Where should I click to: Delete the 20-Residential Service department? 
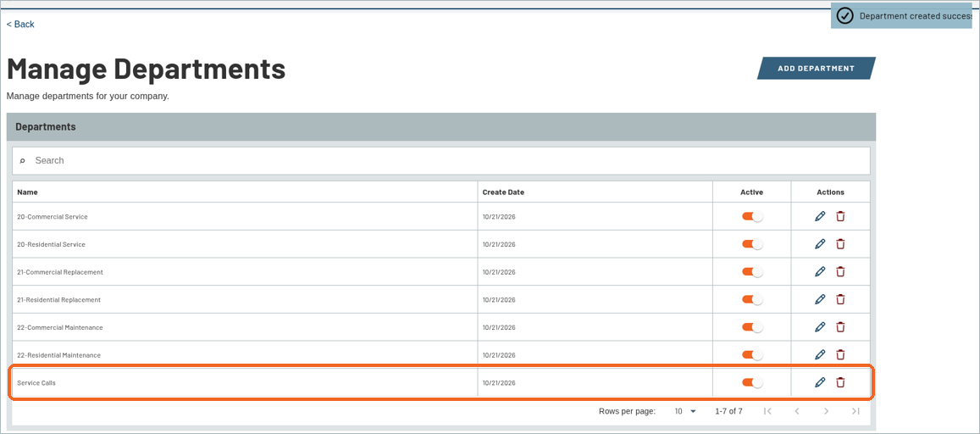point(840,244)
